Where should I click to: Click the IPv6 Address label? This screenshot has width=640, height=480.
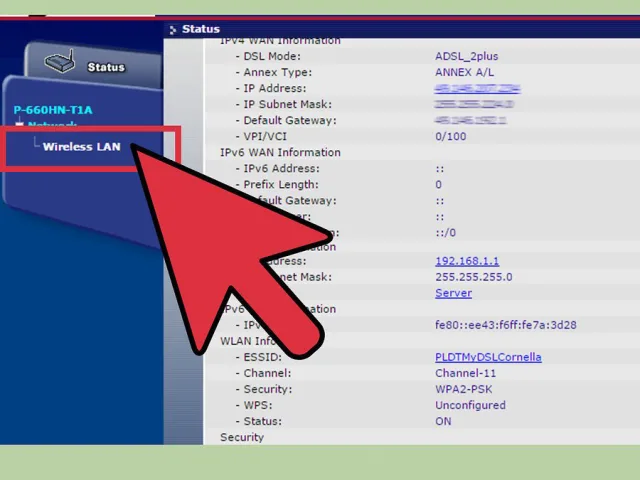coord(281,169)
